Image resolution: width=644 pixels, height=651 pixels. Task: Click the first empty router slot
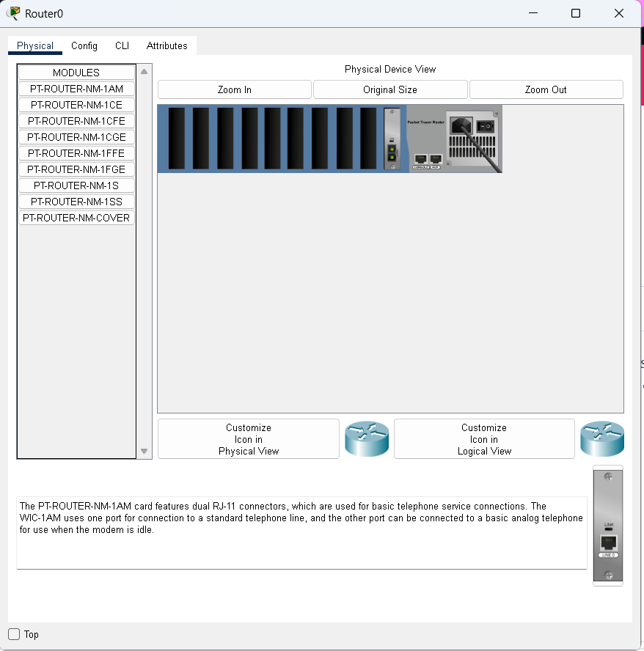point(177,139)
